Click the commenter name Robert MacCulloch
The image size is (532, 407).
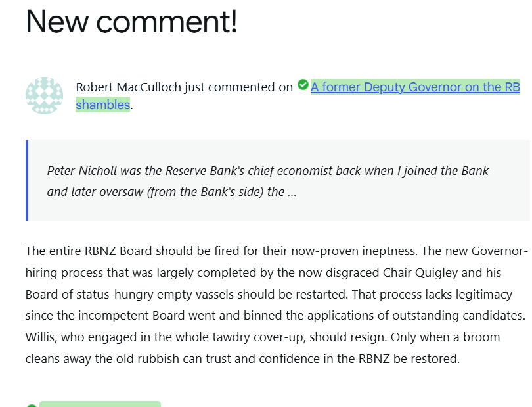pyautogui.click(x=129, y=87)
